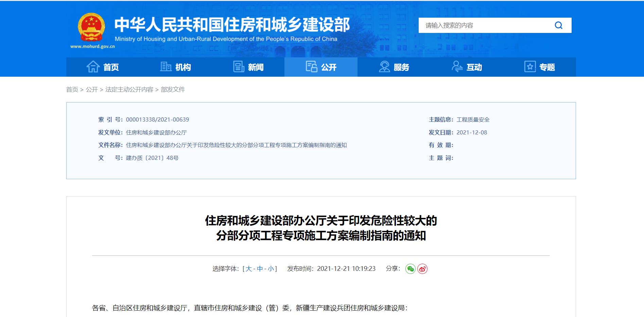This screenshot has height=317, width=644.
Task: Click the star icon for 专题
Action: tap(530, 67)
